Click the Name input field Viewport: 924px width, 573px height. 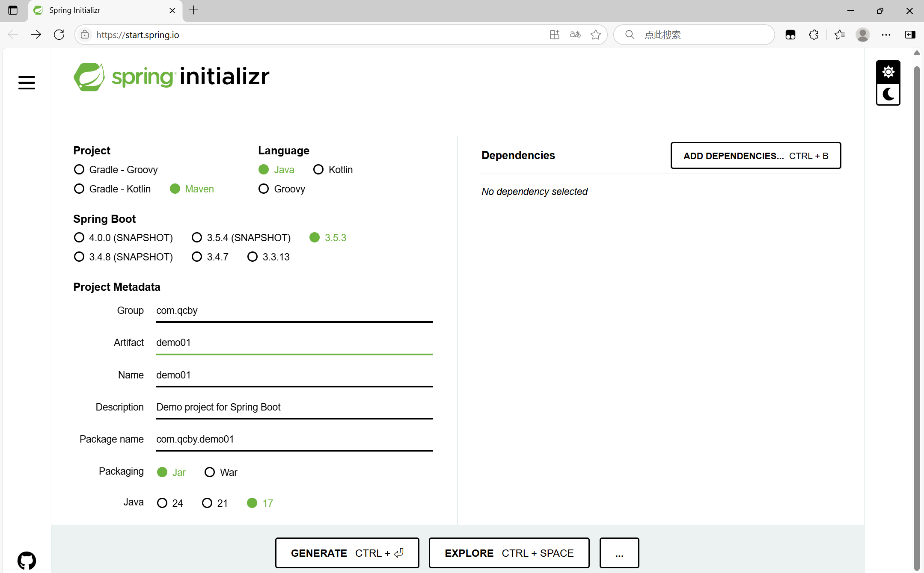pyautogui.click(x=294, y=375)
